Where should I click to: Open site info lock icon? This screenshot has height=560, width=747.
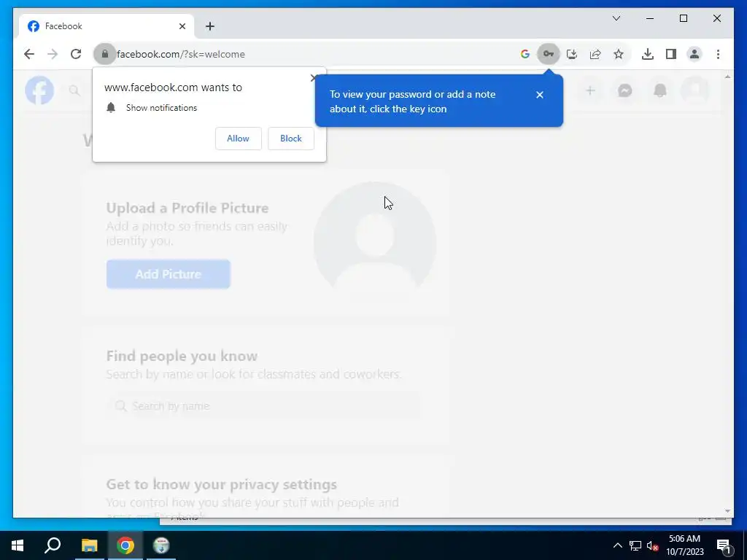pyautogui.click(x=105, y=54)
